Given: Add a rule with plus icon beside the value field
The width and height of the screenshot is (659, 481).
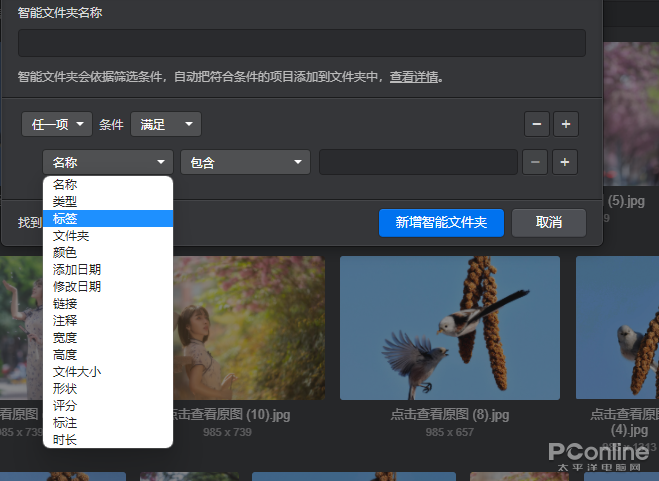Looking at the screenshot, I should point(565,162).
